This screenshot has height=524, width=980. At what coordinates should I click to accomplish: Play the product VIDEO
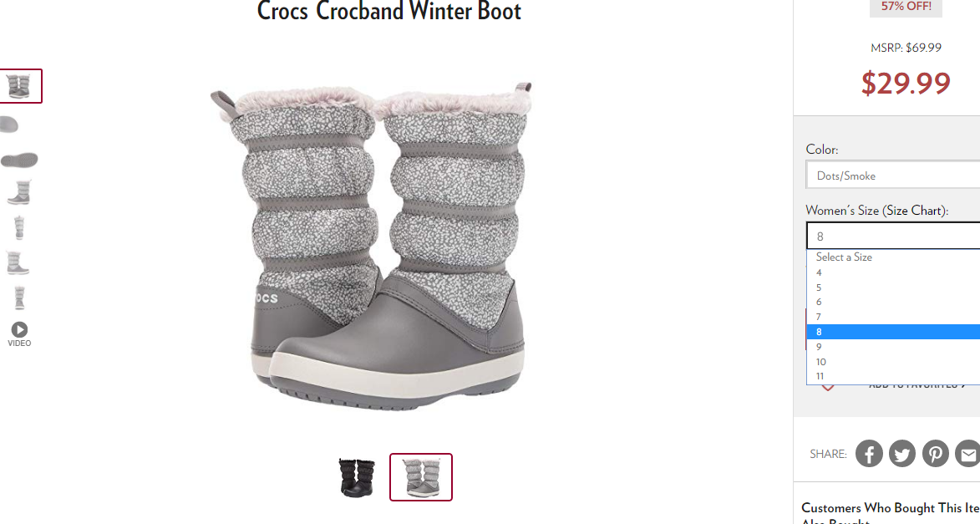[19, 334]
